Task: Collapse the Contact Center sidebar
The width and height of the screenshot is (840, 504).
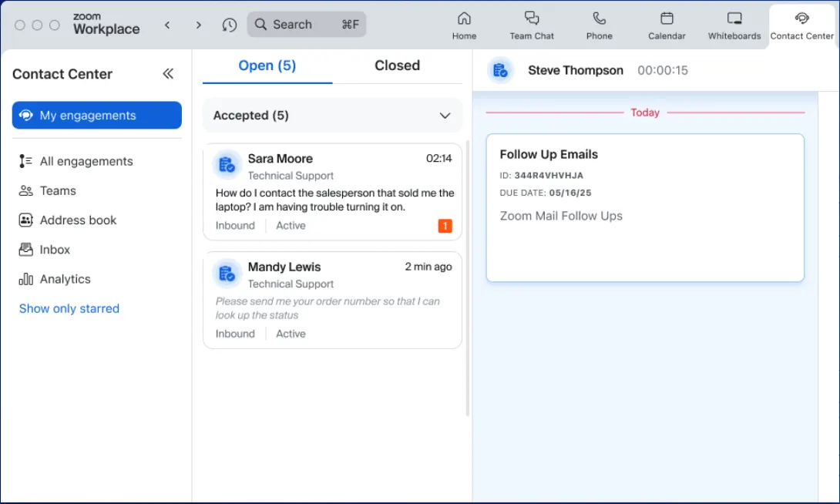Action: click(x=168, y=74)
